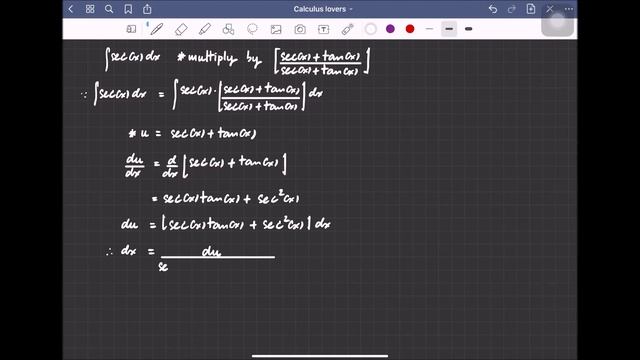Image resolution: width=640 pixels, height=360 pixels.
Task: Redo the last undone stroke
Action: [x=512, y=9]
